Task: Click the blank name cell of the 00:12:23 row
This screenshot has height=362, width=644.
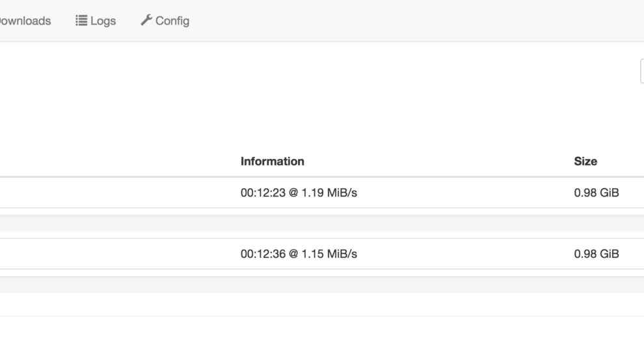Action: 117,193
